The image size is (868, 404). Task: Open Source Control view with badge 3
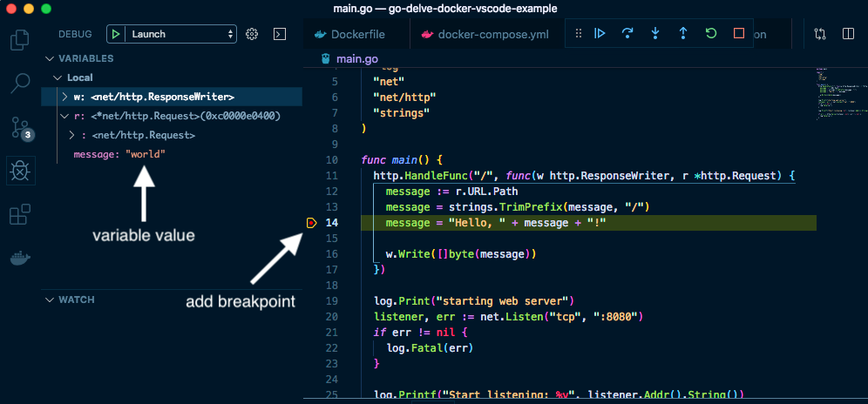coord(20,127)
